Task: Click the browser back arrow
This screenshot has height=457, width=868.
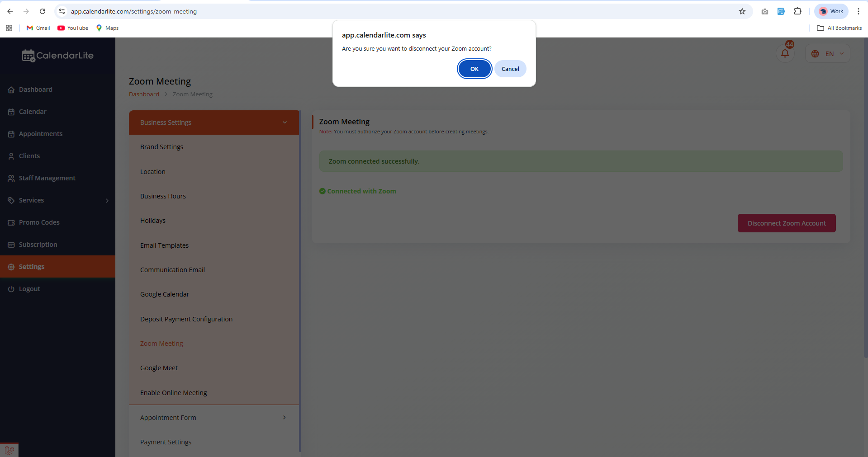Action: [10, 11]
